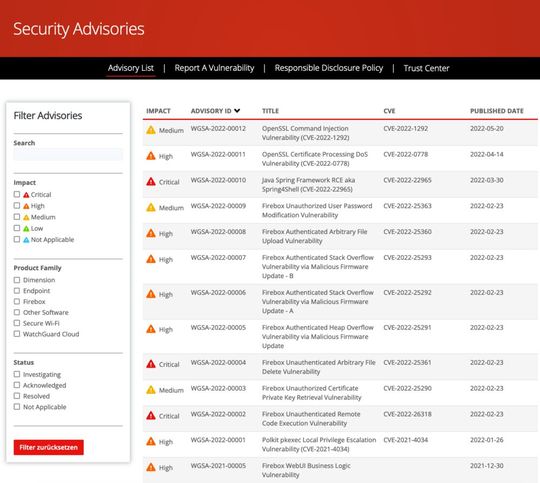Sort by the Title column header
Image resolution: width=540 pixels, height=483 pixels.
click(270, 111)
